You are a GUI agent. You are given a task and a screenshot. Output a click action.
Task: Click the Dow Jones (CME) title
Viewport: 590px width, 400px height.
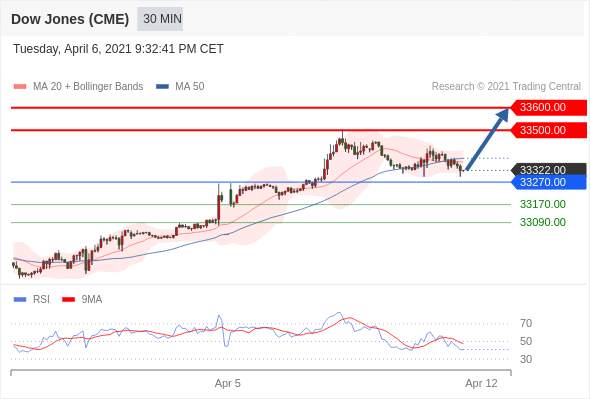click(70, 19)
